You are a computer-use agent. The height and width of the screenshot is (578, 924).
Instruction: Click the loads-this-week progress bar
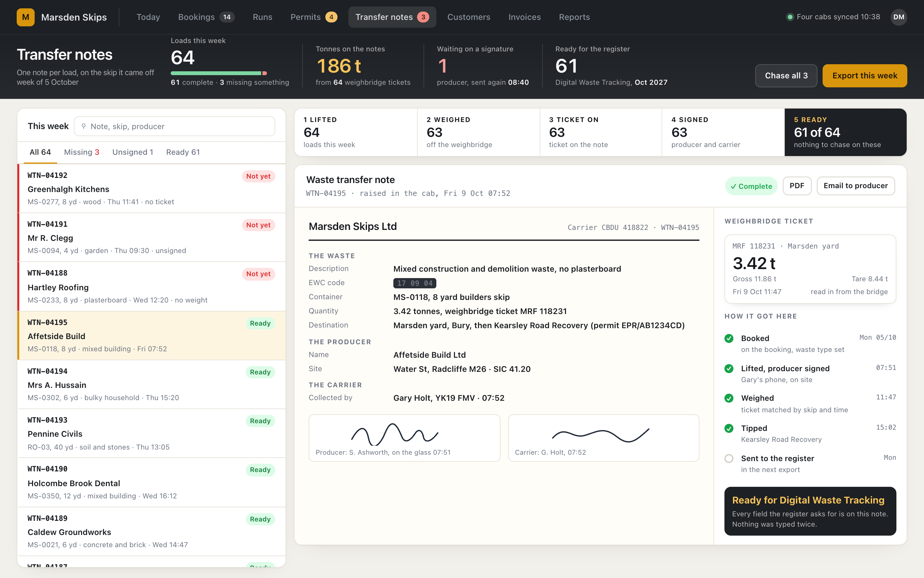[x=218, y=73]
